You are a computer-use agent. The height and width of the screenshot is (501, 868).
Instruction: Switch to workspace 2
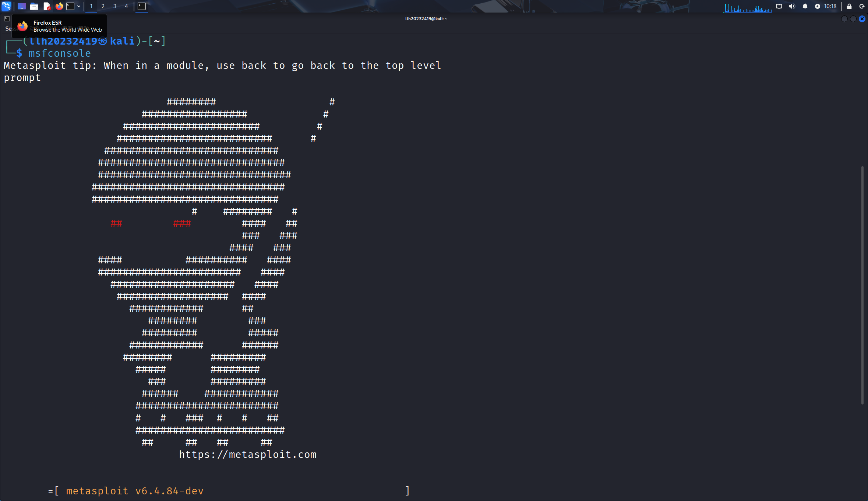coord(103,6)
